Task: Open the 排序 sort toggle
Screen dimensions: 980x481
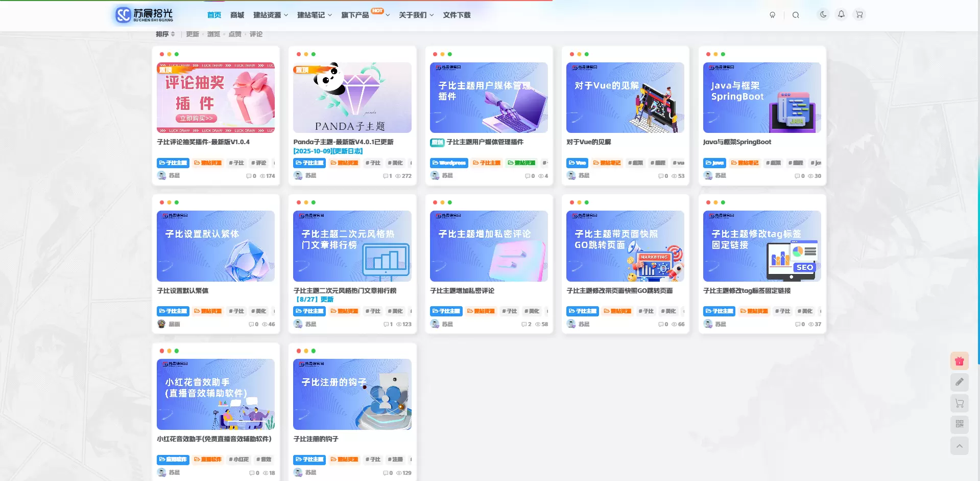Action: [165, 34]
